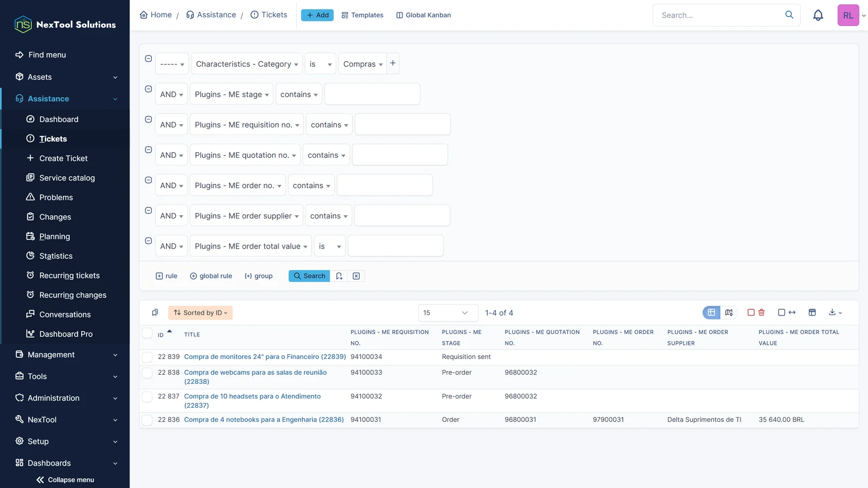This screenshot has width=868, height=488.
Task: Clear search criteria with the X icon
Action: tap(356, 276)
